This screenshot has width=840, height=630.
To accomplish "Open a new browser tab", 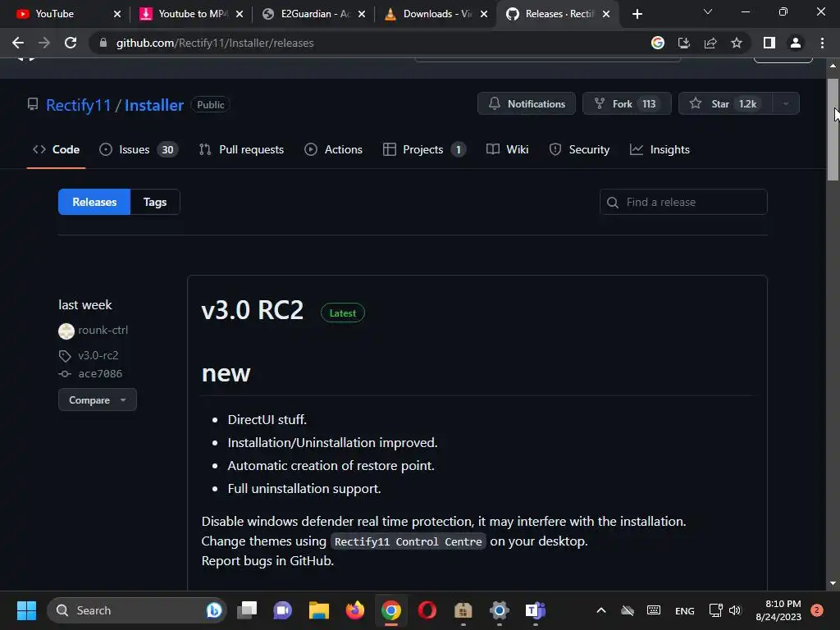I will 637,14.
